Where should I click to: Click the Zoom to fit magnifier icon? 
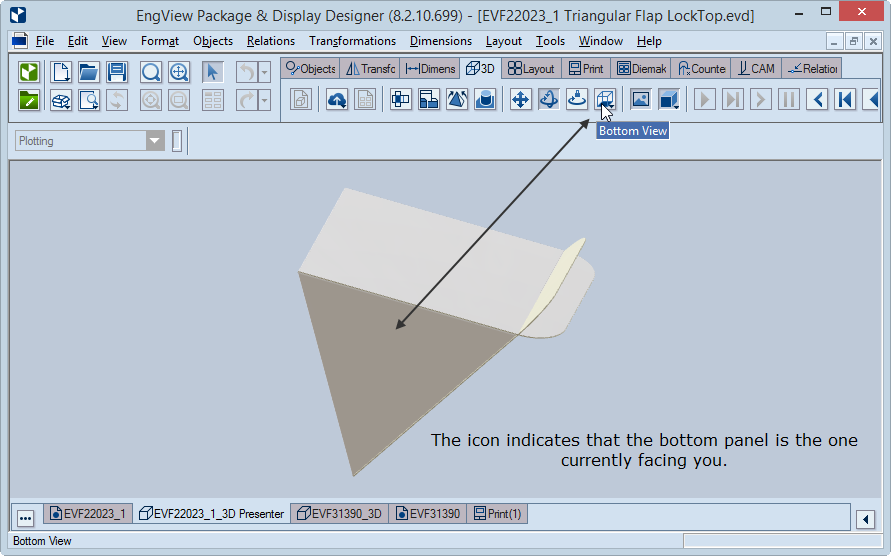coord(151,72)
